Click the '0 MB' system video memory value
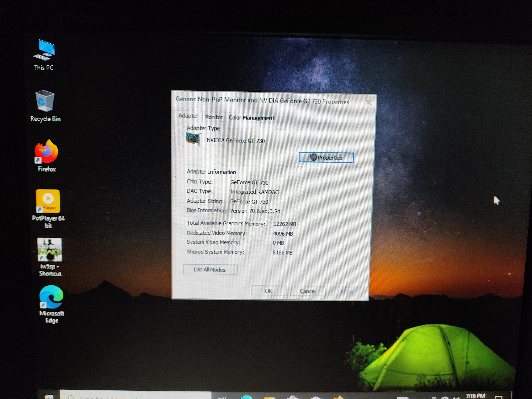This screenshot has width=532, height=399. 278,243
